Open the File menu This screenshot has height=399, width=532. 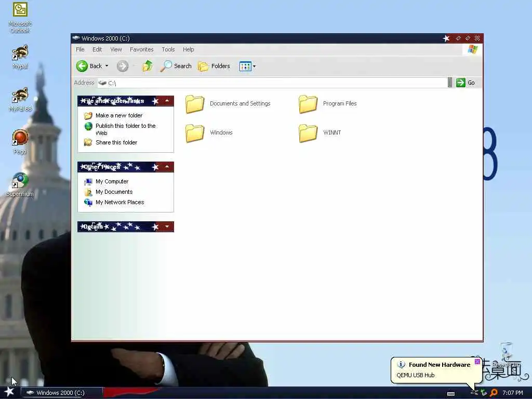80,49
